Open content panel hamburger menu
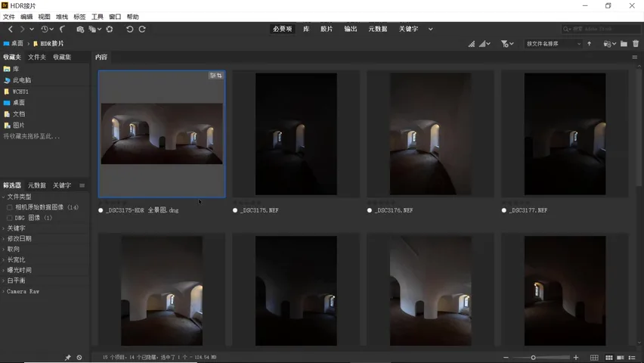This screenshot has height=363, width=644. point(635,57)
